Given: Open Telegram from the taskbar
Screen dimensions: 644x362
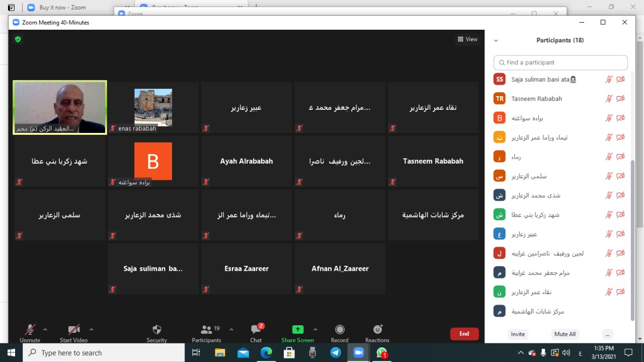Looking at the screenshot, I should (336, 353).
